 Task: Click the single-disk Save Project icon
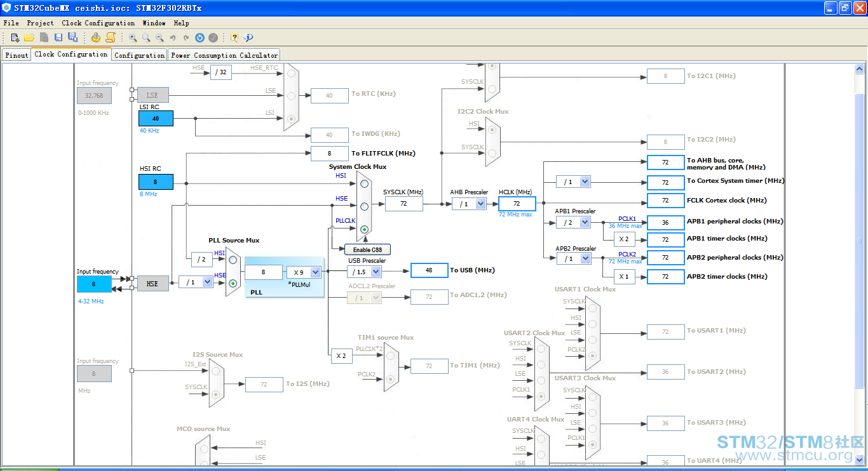click(x=58, y=38)
